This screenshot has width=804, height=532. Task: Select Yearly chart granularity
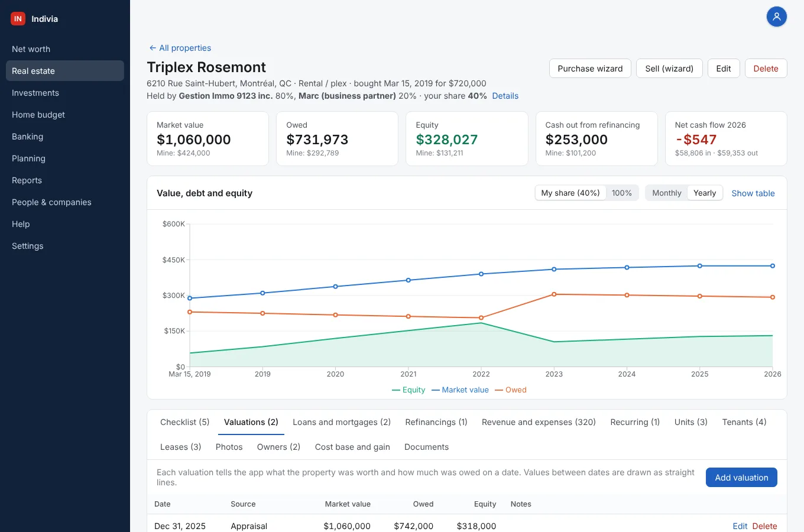coord(705,193)
